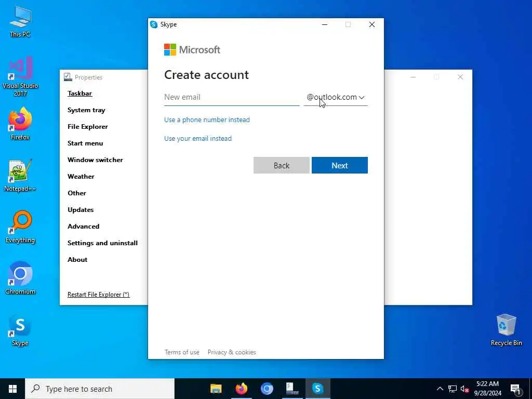Click the Next button
532x399 pixels.
point(340,165)
